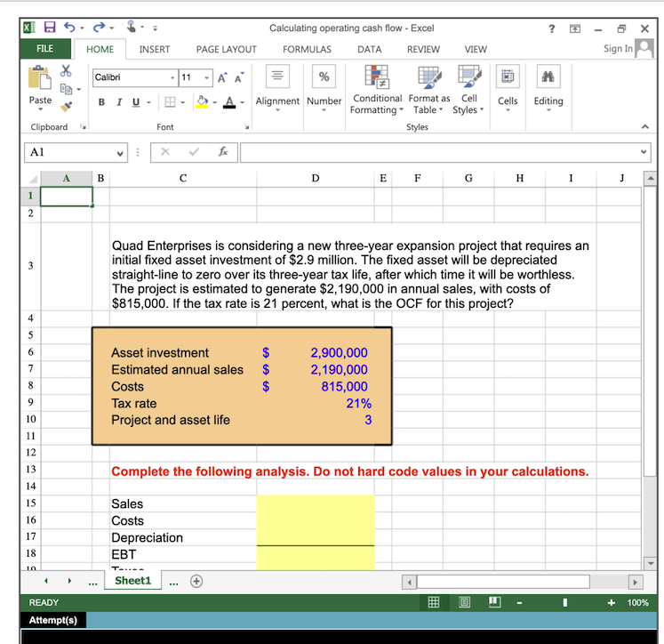
Task: Expand the Calibri font name dropdown
Action: click(172, 78)
